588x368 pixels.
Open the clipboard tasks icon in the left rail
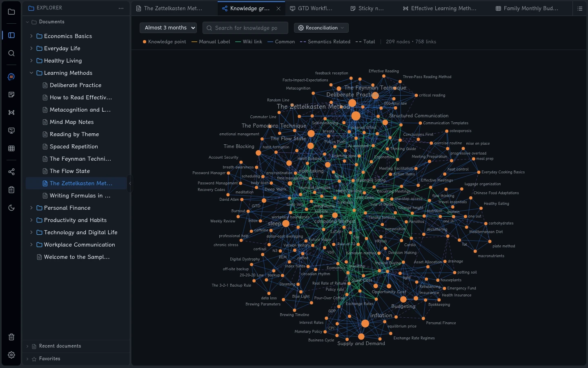pyautogui.click(x=11, y=190)
